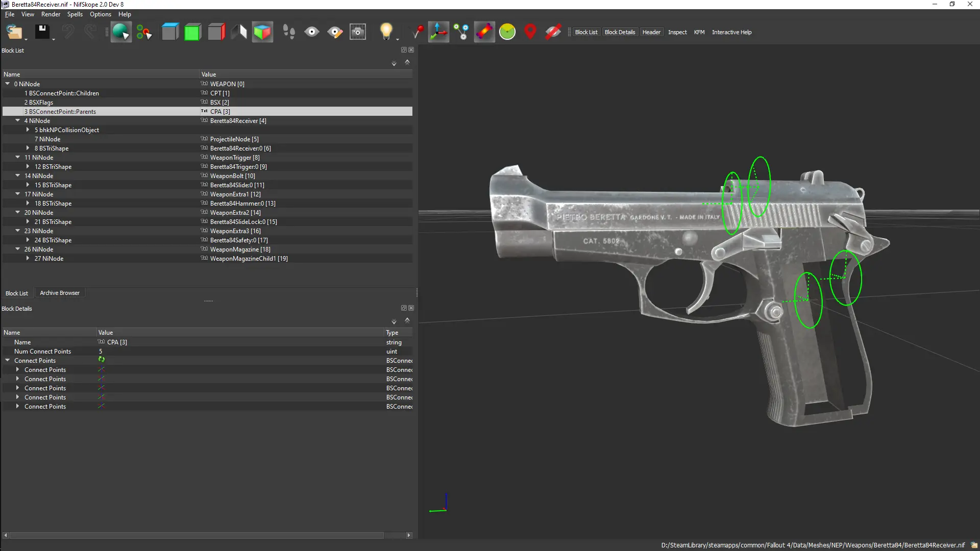Toggle the red map marker icon
Viewport: 980px width, 551px height.
pyautogui.click(x=530, y=32)
